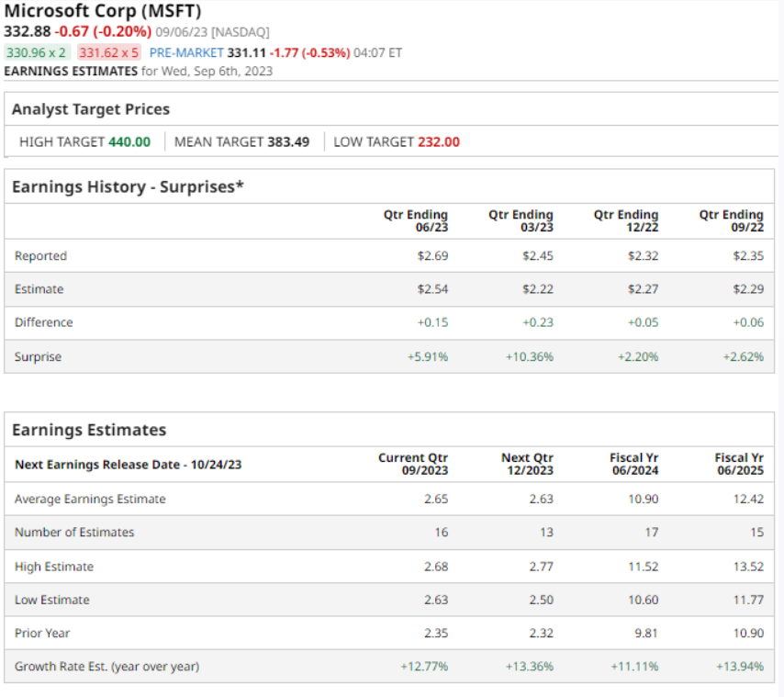Select low estimate 11.77

pyautogui.click(x=748, y=600)
